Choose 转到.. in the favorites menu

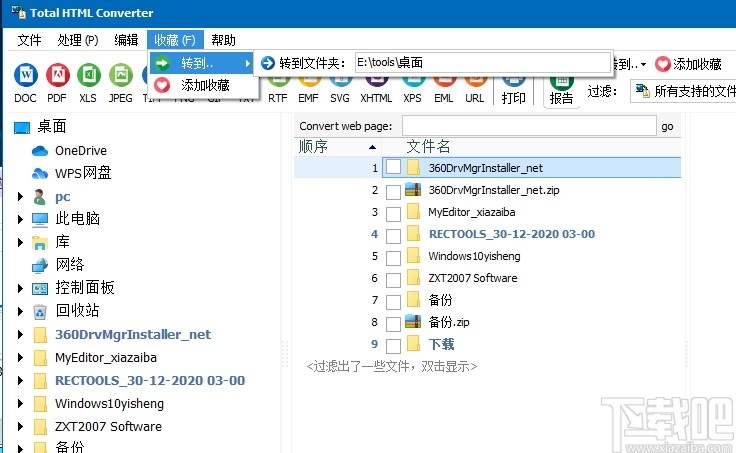click(202, 63)
